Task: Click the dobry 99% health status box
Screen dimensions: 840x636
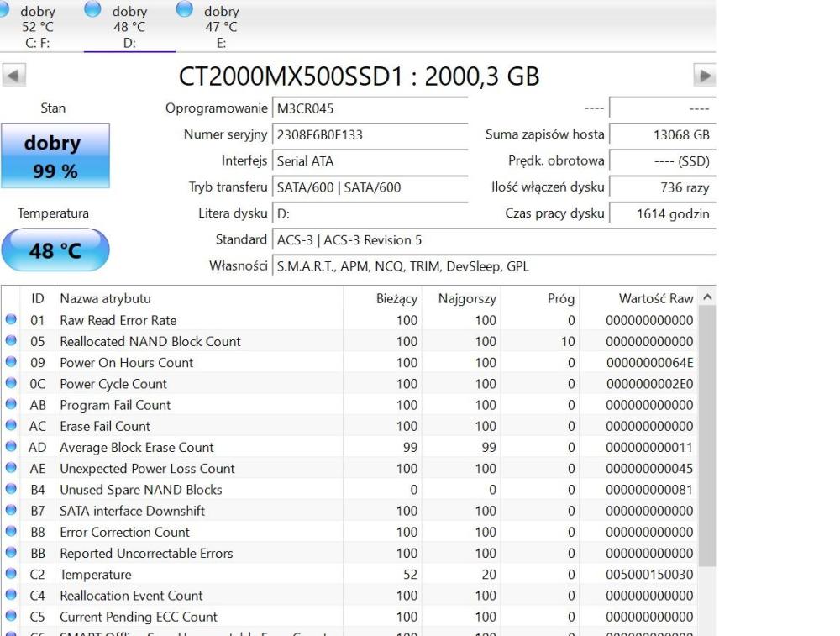Action: click(54, 154)
